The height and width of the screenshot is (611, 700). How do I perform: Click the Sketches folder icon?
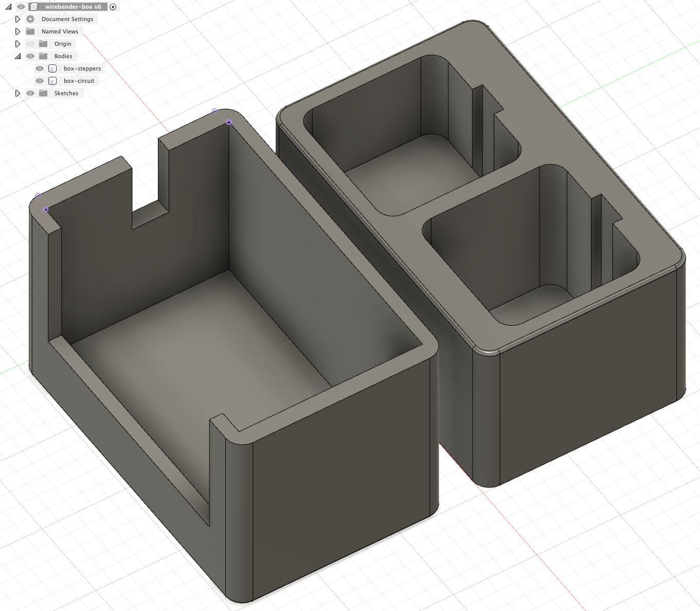point(43,93)
